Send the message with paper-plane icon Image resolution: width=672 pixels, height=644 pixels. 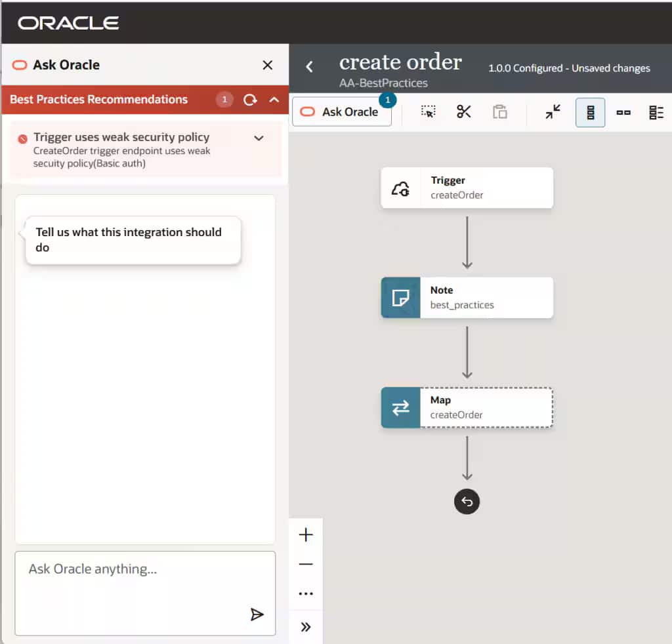[257, 614]
